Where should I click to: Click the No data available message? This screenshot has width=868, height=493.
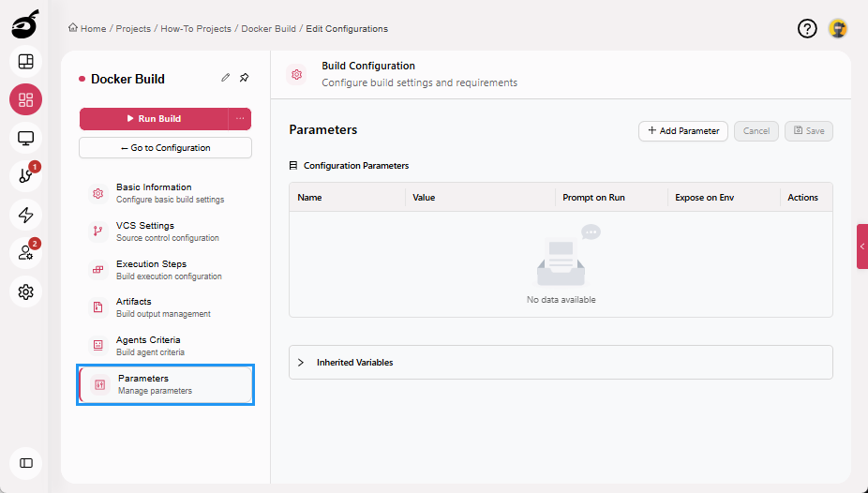coord(561,300)
